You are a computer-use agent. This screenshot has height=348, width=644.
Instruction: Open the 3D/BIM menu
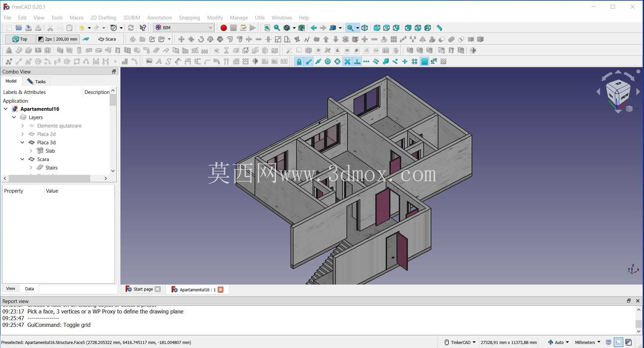point(131,18)
